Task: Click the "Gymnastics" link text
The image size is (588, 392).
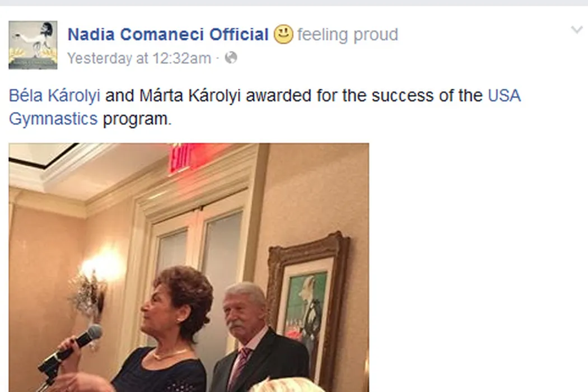Action: coord(53,119)
